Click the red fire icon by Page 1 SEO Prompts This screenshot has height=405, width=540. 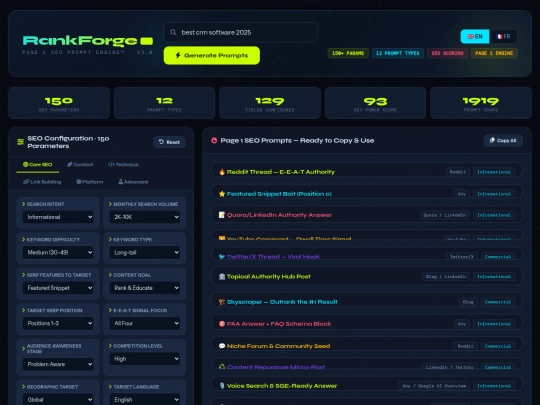[214, 141]
